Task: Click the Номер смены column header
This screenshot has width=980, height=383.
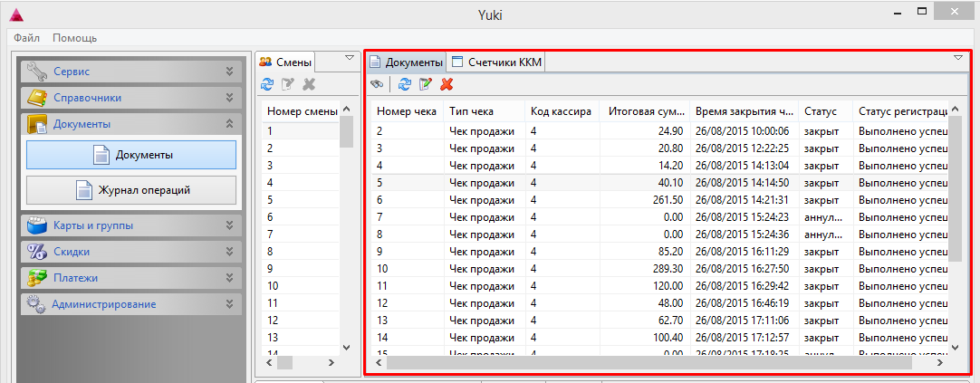Action: [302, 111]
